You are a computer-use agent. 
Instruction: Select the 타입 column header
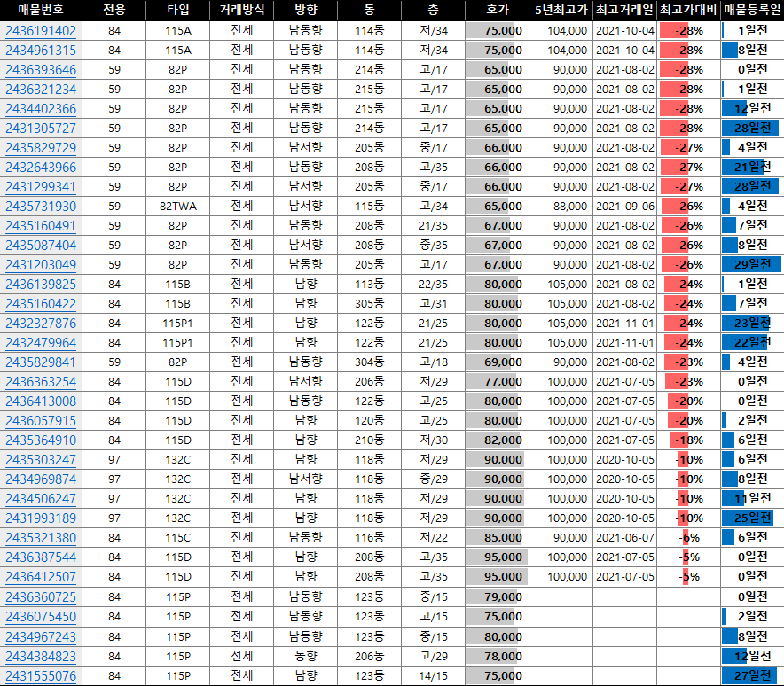[x=178, y=10]
